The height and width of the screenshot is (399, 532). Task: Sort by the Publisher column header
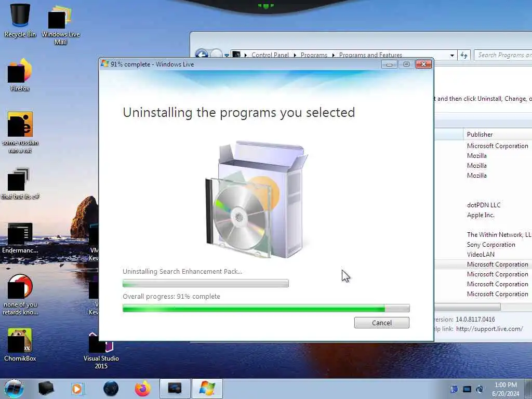(x=497, y=135)
